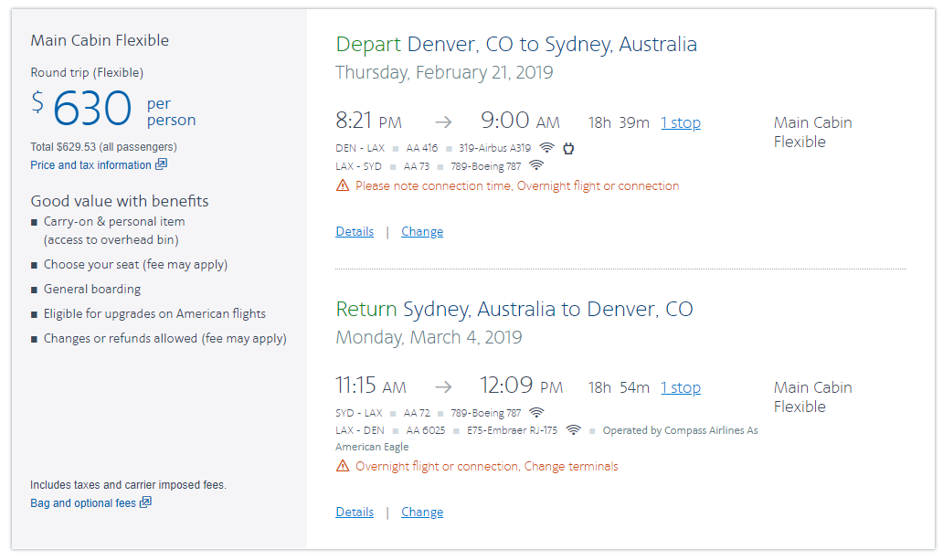943x560 pixels.
Task: Open 1 stop link for 18h 39m flight
Action: tap(681, 122)
